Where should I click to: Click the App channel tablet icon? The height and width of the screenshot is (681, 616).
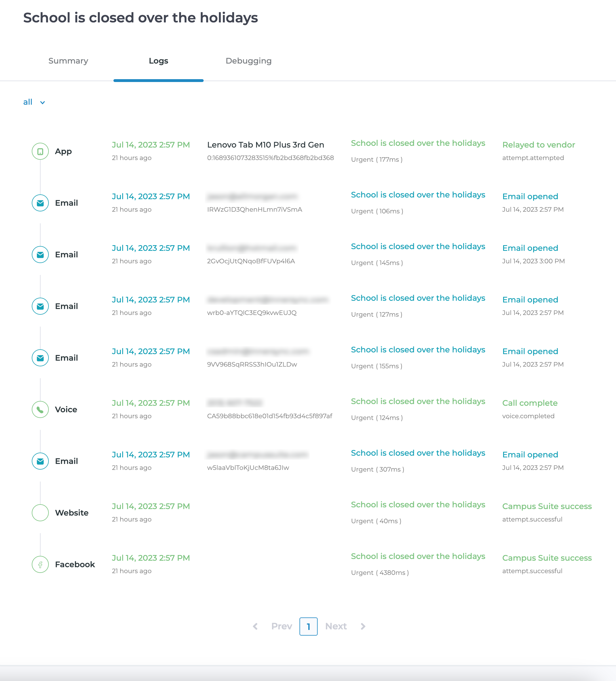pos(40,151)
